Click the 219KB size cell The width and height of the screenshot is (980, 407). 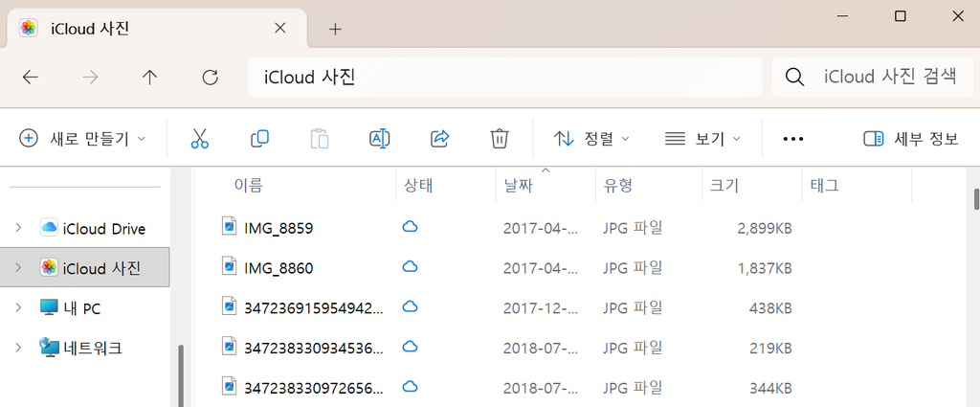pyautogui.click(x=770, y=348)
